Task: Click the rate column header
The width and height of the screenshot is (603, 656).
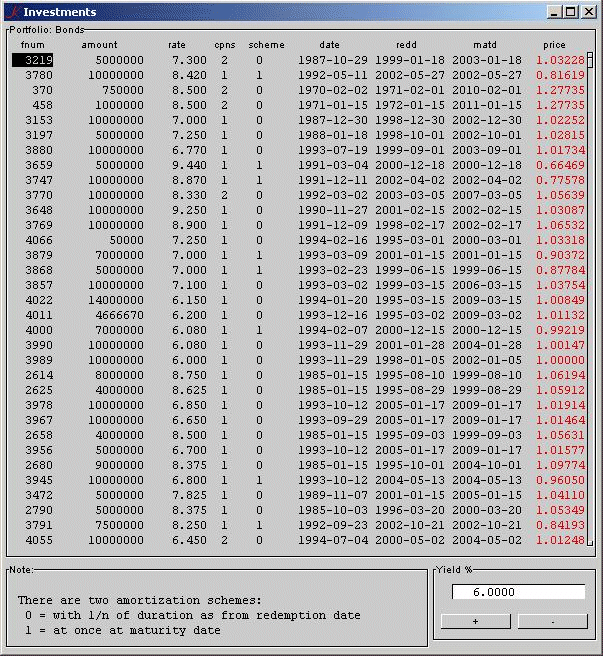Action: tap(177, 45)
